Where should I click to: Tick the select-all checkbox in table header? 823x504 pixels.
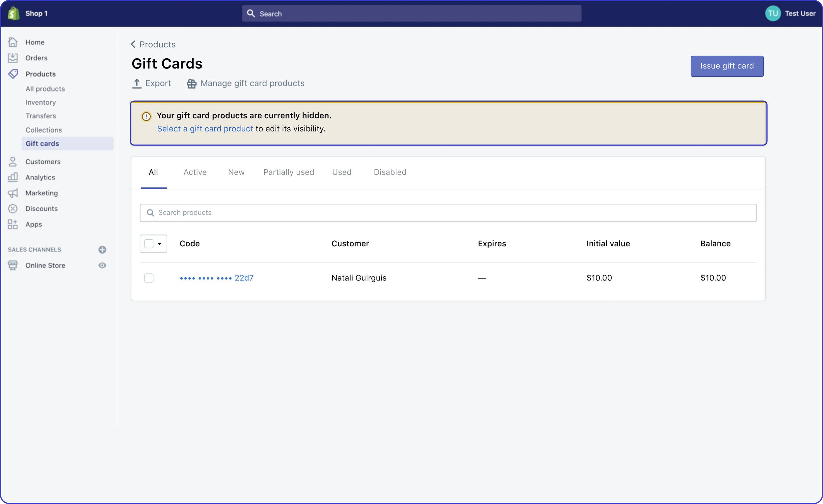coord(149,244)
